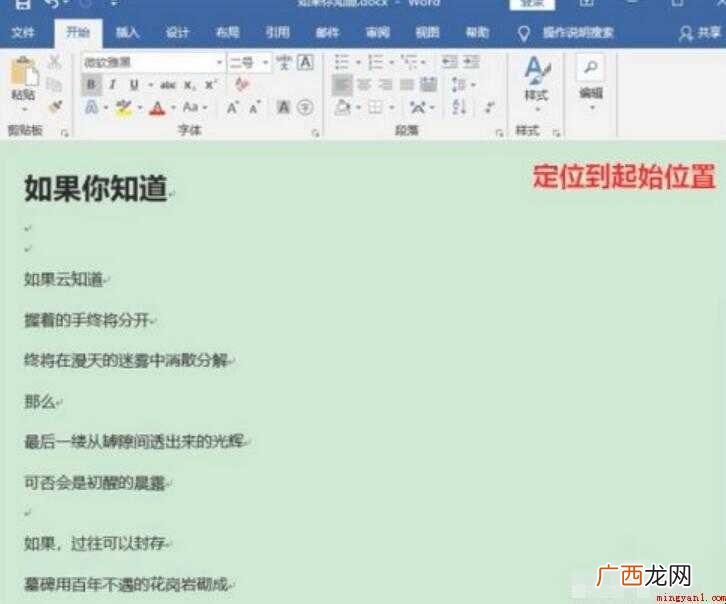Apply red font color
The image size is (726, 604).
[x=157, y=108]
